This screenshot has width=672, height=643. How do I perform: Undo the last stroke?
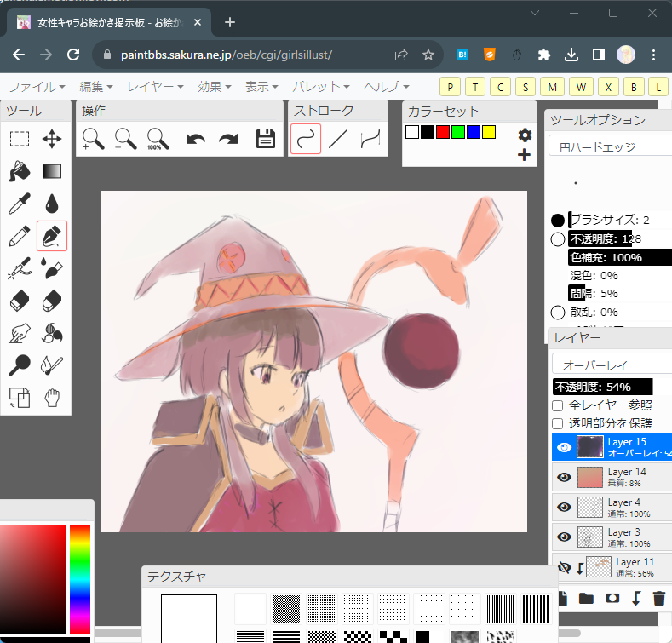(195, 139)
